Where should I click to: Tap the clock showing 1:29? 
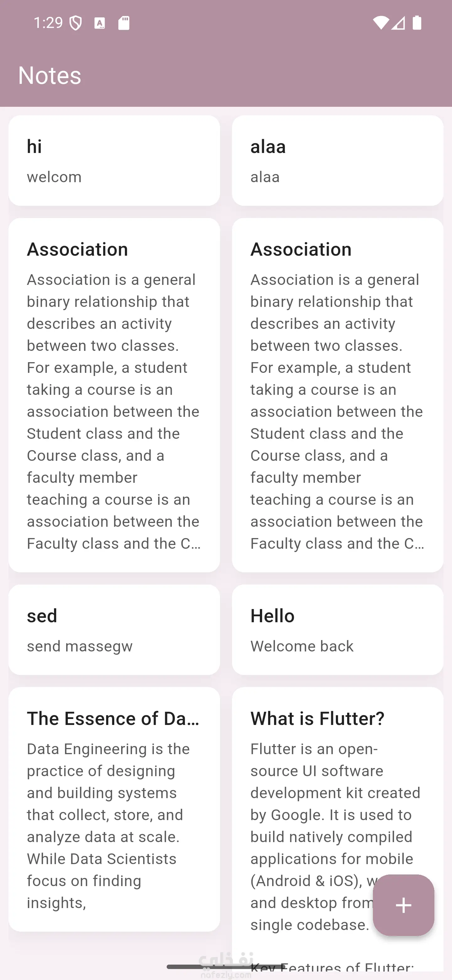coord(48,23)
